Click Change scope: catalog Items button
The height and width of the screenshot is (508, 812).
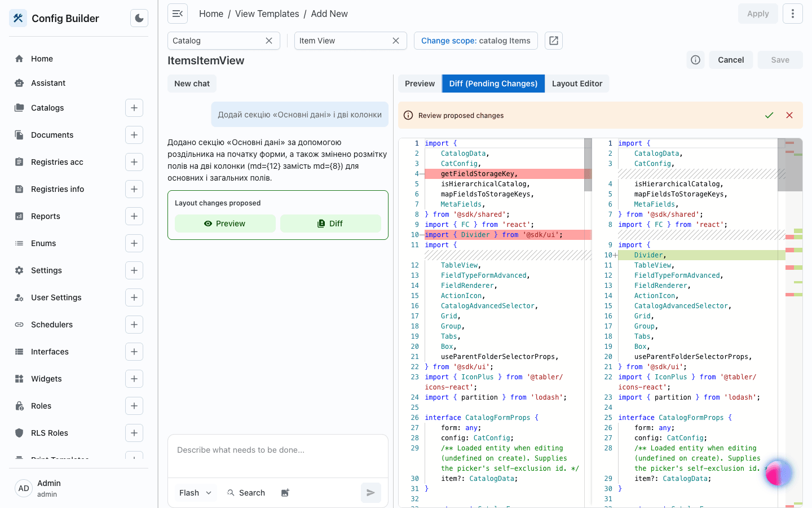476,41
